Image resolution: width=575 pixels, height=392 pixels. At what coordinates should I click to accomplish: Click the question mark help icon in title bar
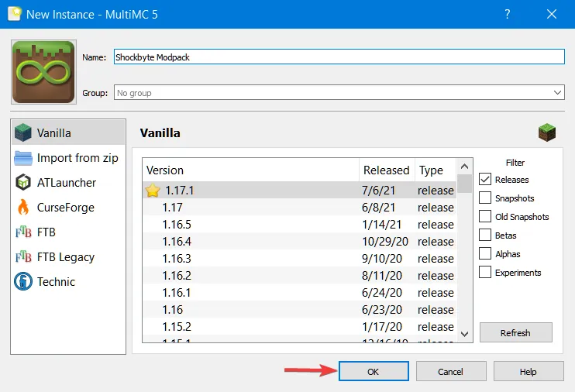tap(508, 14)
